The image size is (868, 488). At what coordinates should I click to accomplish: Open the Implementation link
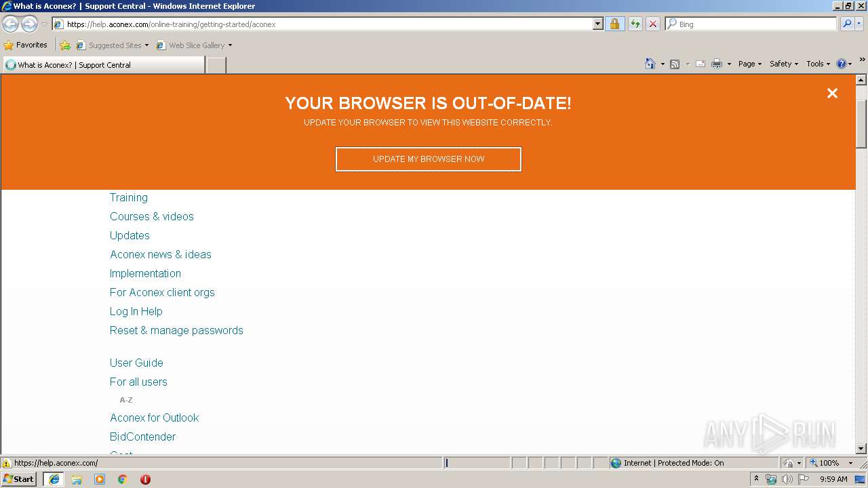tap(145, 274)
